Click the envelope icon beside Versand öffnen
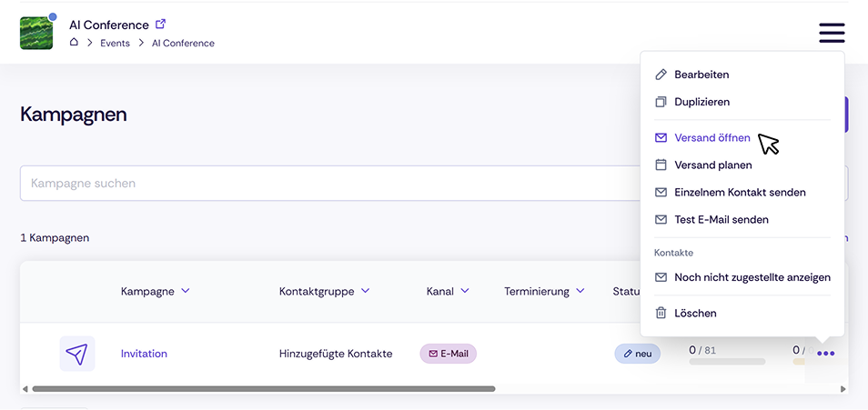 coord(661,138)
